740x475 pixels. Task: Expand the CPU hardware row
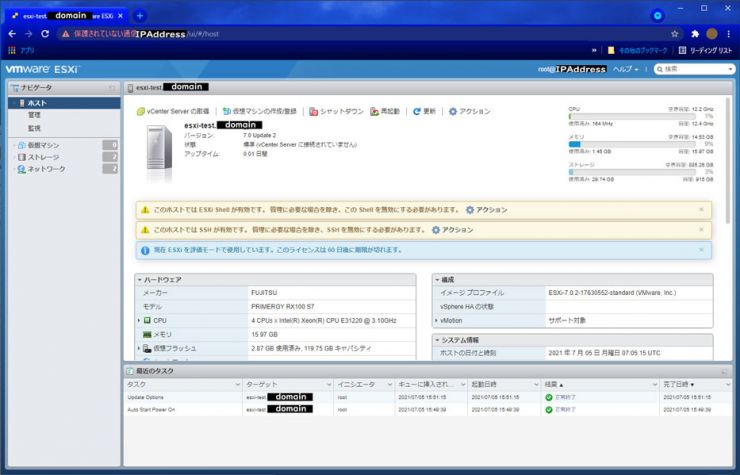click(x=139, y=320)
